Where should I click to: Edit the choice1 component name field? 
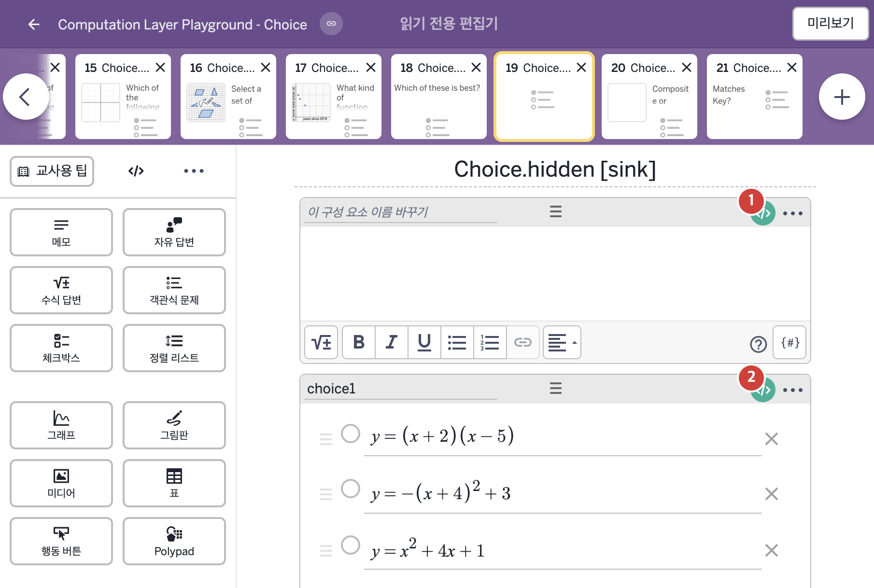401,389
